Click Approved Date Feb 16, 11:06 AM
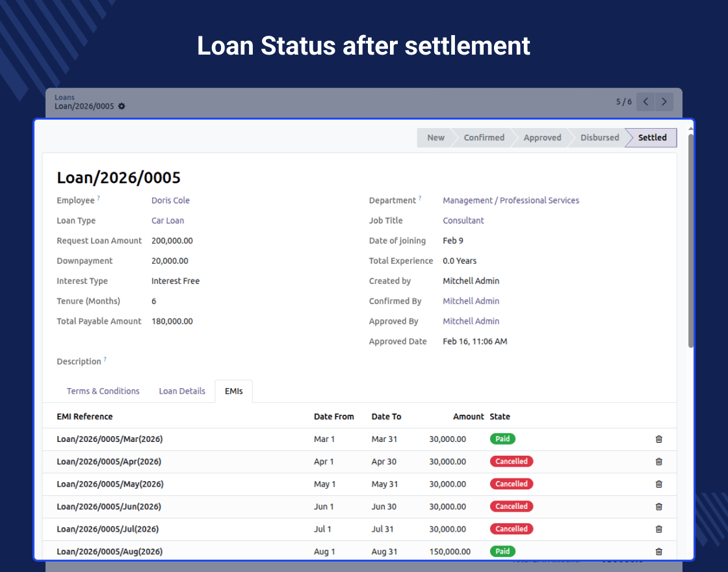Image resolution: width=728 pixels, height=572 pixels. [474, 342]
